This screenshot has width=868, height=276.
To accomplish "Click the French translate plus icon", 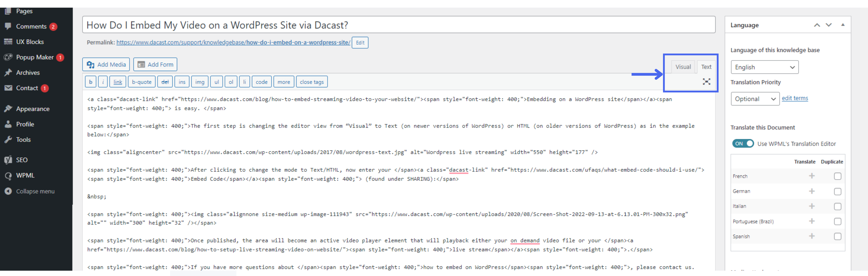I will (x=812, y=176).
